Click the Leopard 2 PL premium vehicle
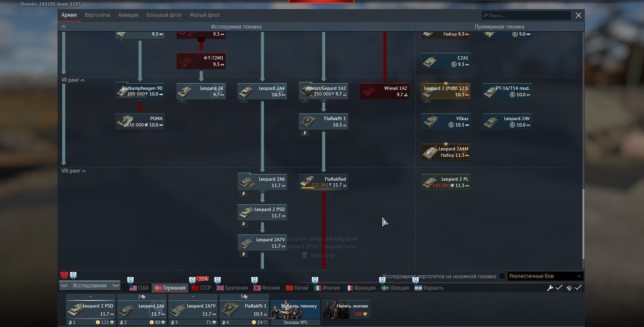 [446, 182]
